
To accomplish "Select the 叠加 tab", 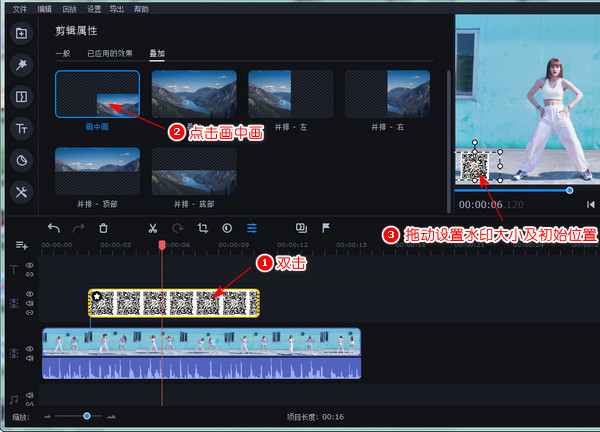I will (157, 53).
